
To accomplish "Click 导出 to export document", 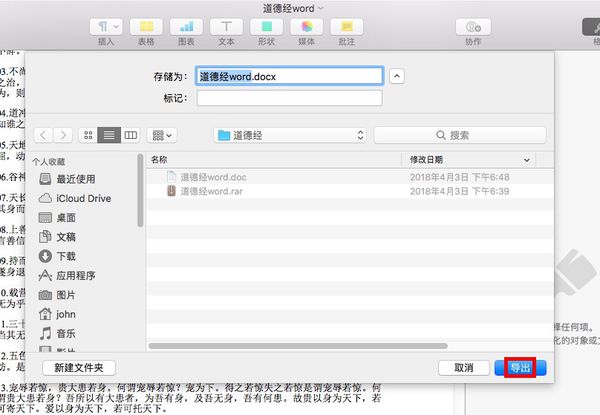I will pos(520,368).
